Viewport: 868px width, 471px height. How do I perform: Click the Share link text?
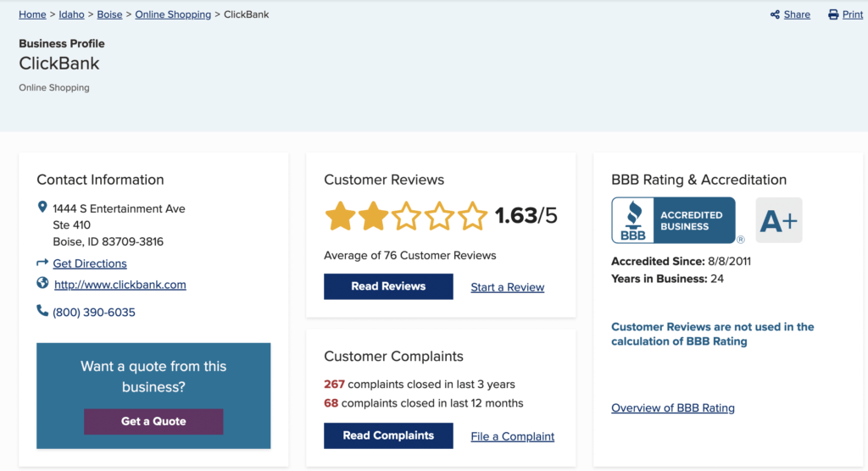coord(797,14)
